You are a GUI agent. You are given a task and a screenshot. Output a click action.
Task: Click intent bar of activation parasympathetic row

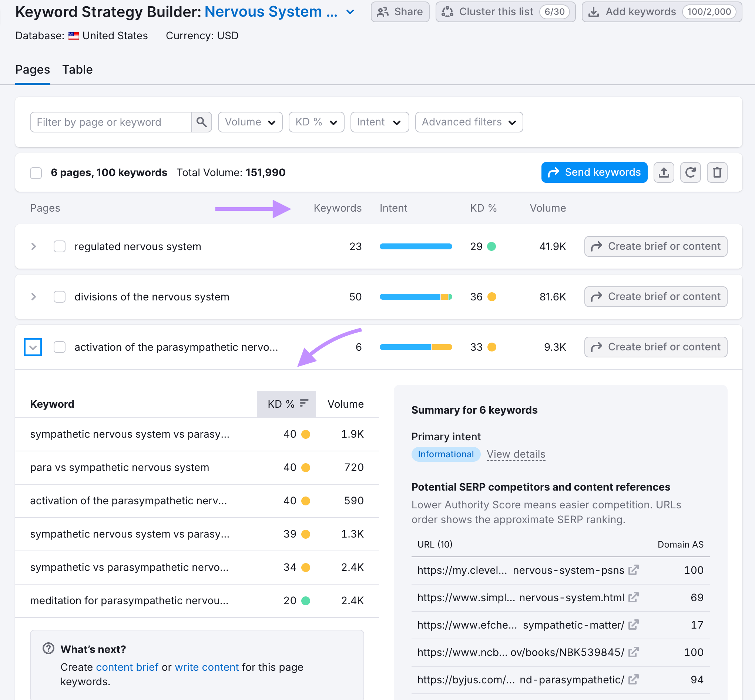(x=416, y=347)
